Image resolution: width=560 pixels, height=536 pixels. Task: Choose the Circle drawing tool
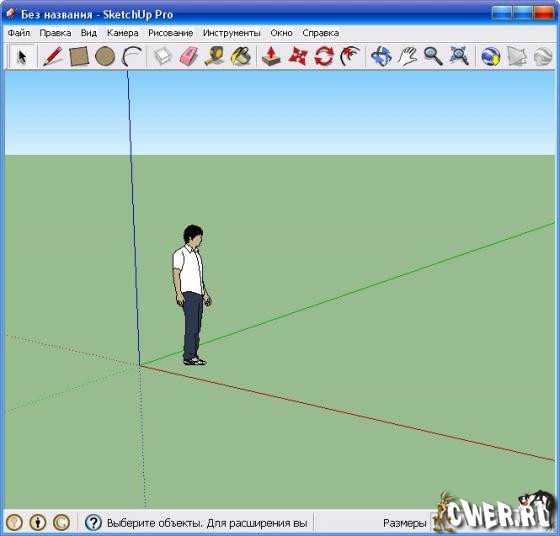coord(105,56)
